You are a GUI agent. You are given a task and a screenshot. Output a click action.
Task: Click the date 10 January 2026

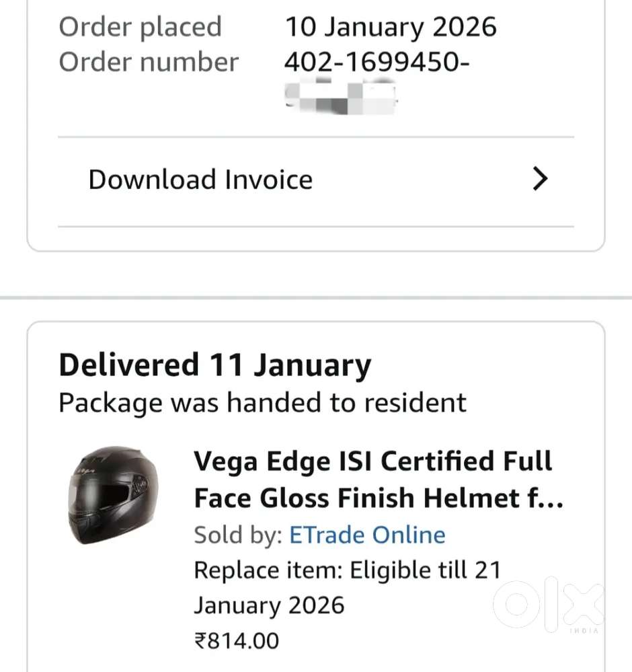(391, 27)
